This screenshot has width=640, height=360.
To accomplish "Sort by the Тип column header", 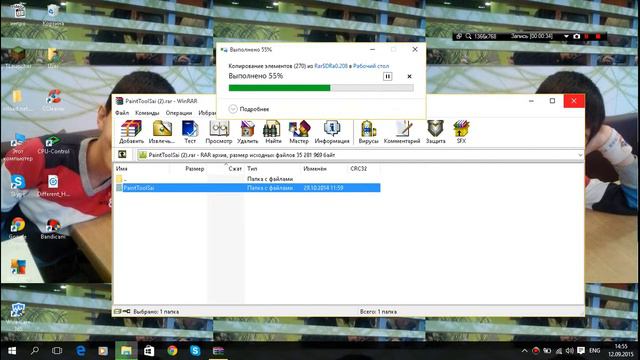I will click(x=272, y=168).
